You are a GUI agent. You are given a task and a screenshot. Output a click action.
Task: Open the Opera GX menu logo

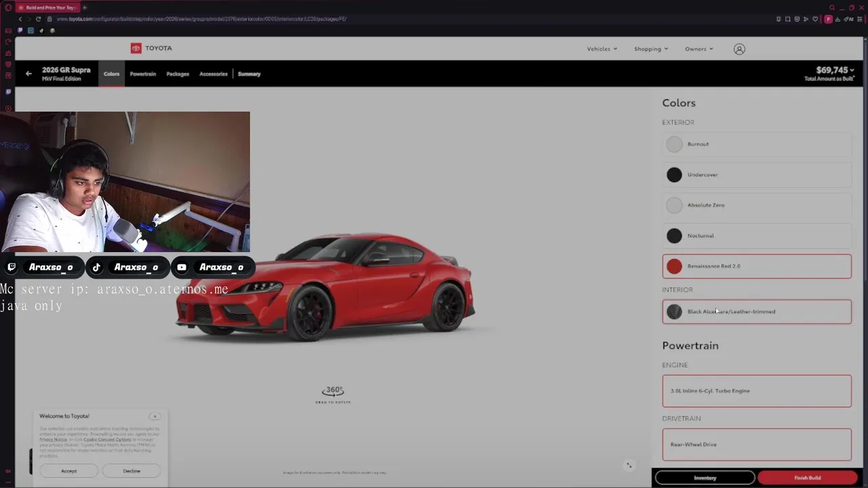[8, 7]
